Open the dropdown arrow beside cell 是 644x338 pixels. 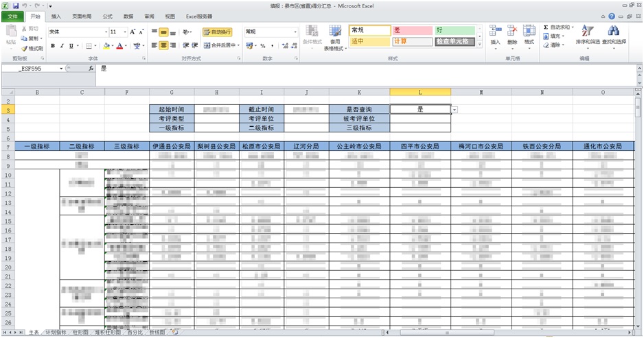pyautogui.click(x=455, y=109)
